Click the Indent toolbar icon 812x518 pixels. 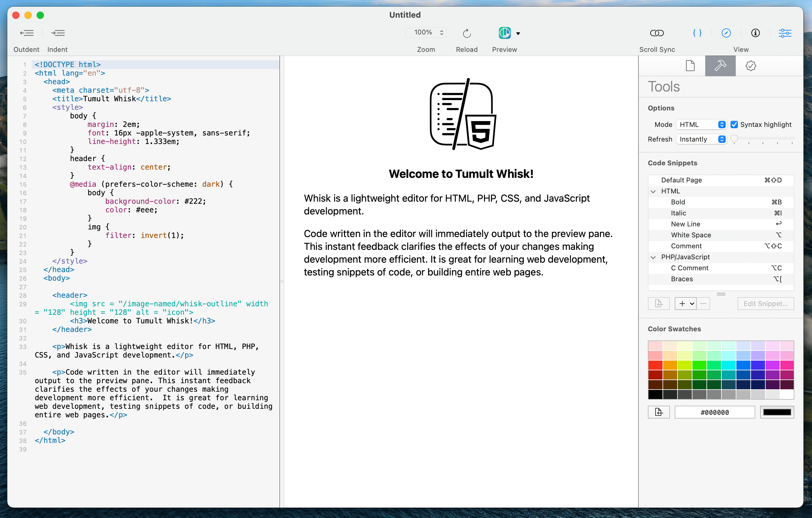point(58,33)
